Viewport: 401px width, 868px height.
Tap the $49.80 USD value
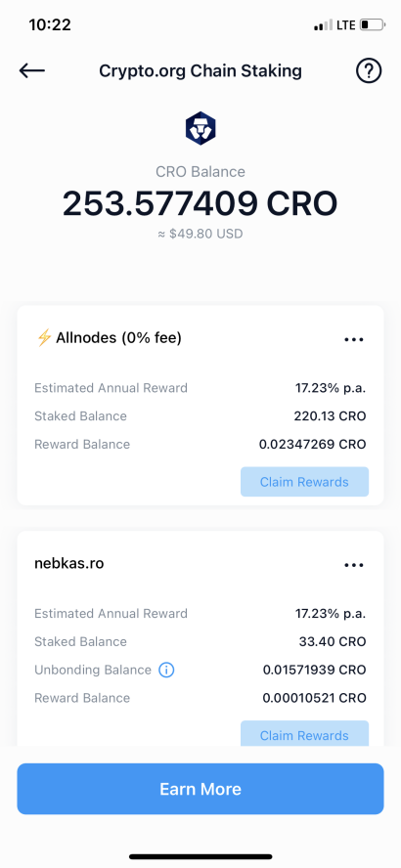pos(200,234)
